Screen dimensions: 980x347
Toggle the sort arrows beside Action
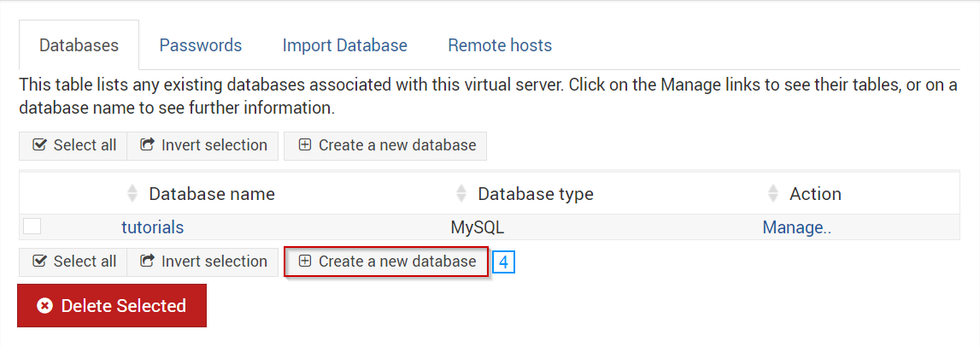(x=773, y=194)
